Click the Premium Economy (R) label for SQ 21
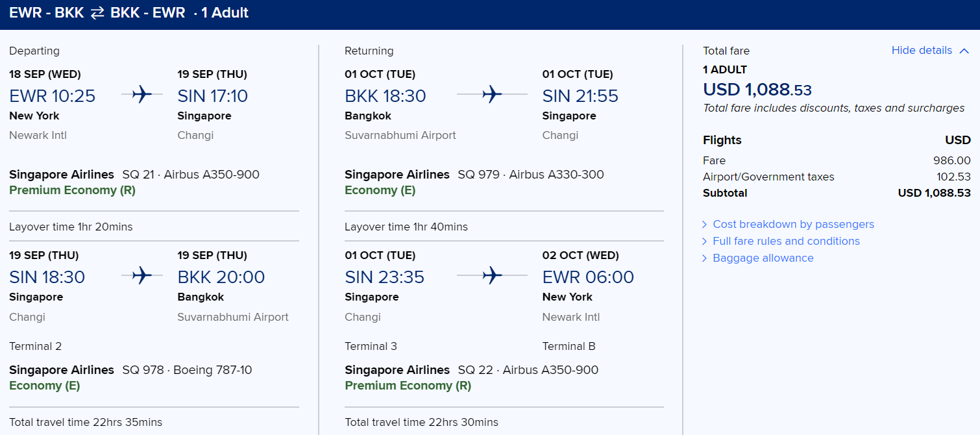Image resolution: width=980 pixels, height=435 pixels. [72, 190]
